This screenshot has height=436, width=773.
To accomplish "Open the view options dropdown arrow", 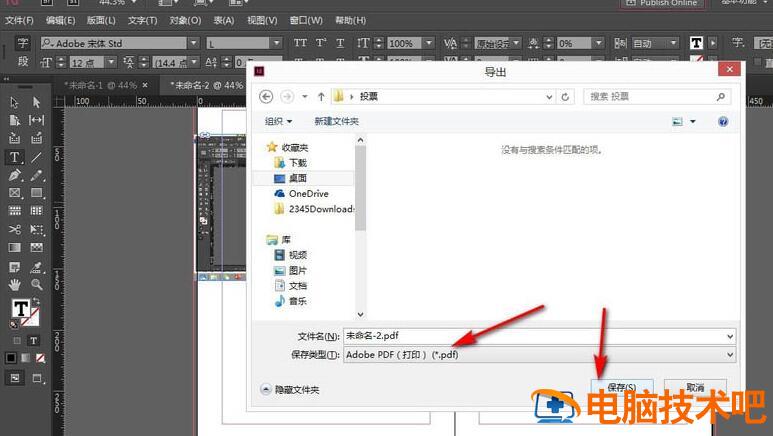I will click(x=693, y=121).
